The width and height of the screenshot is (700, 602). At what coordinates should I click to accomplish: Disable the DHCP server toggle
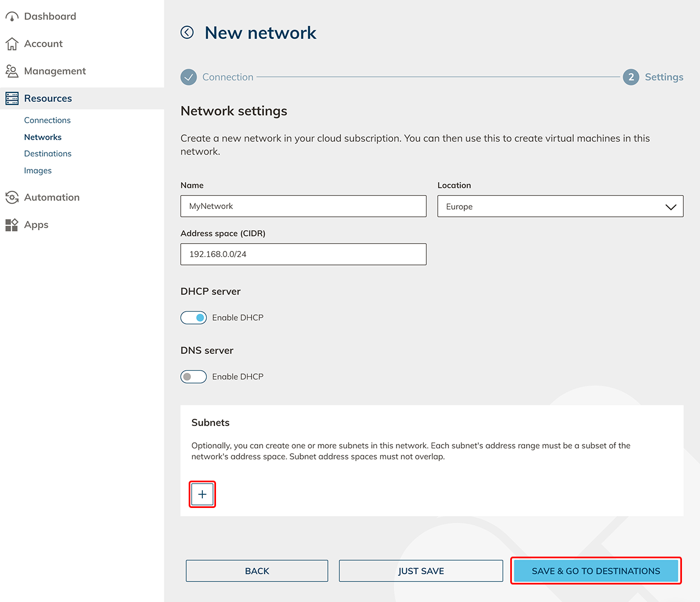[194, 318]
